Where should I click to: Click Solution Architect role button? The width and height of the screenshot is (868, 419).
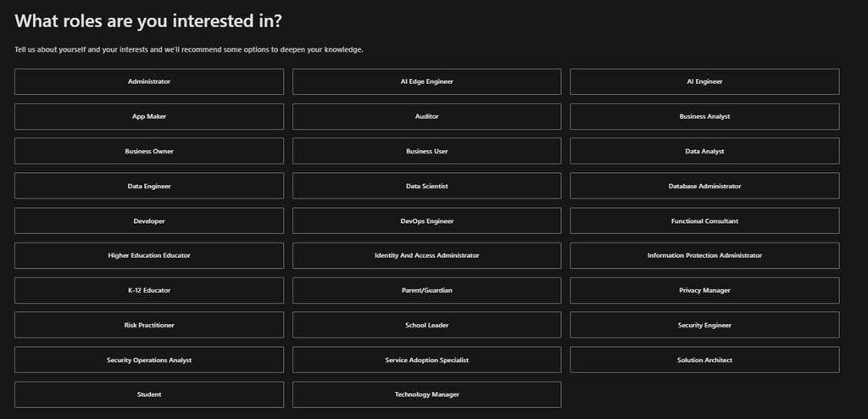[x=704, y=360]
